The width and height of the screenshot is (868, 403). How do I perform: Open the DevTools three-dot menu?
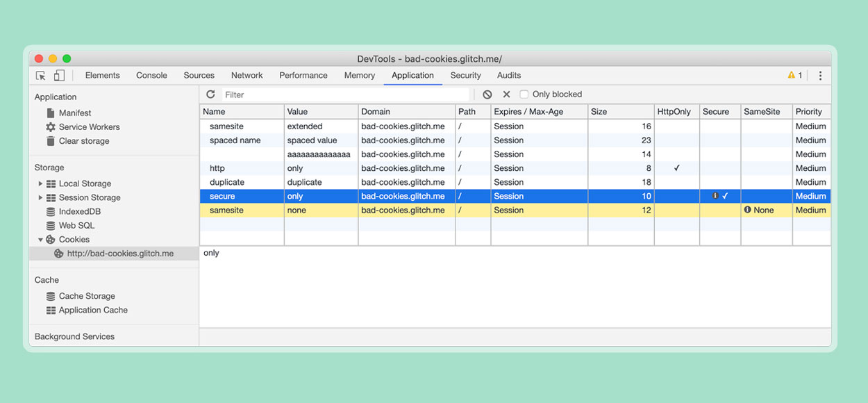[820, 76]
